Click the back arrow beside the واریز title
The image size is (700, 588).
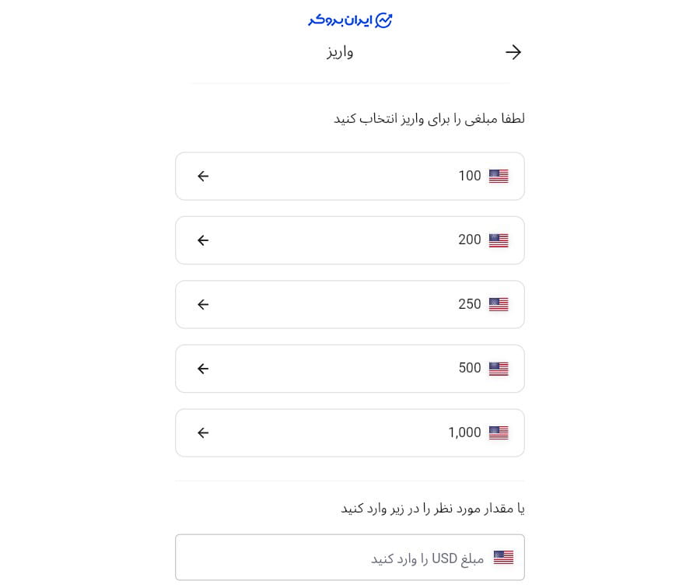[513, 51]
